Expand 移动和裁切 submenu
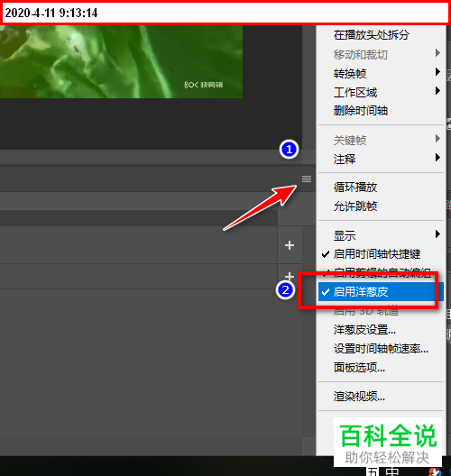The width and height of the screenshot is (451, 476). [381, 54]
